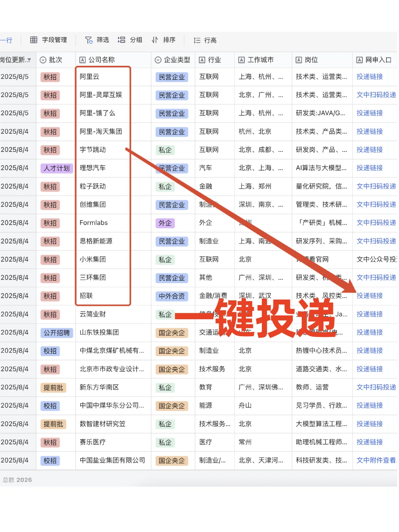
Task: Click 外企 type tag for Formlabs
Action: click(x=165, y=223)
